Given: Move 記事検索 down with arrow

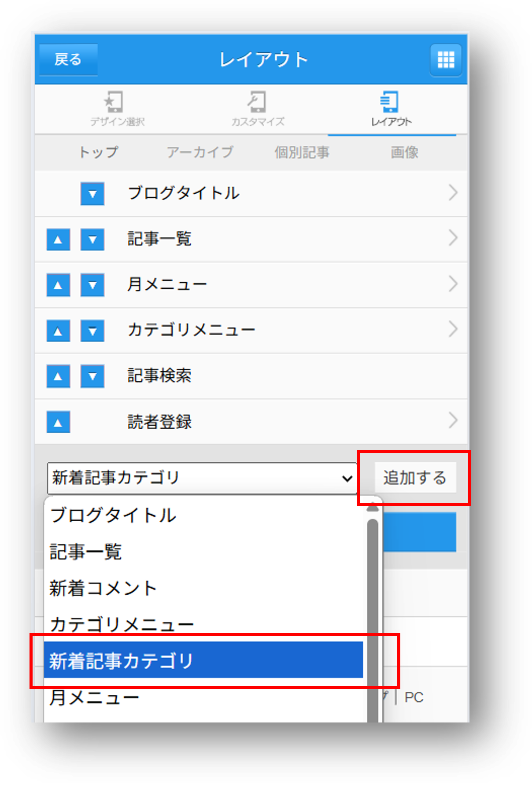Looking at the screenshot, I should pyautogui.click(x=92, y=376).
